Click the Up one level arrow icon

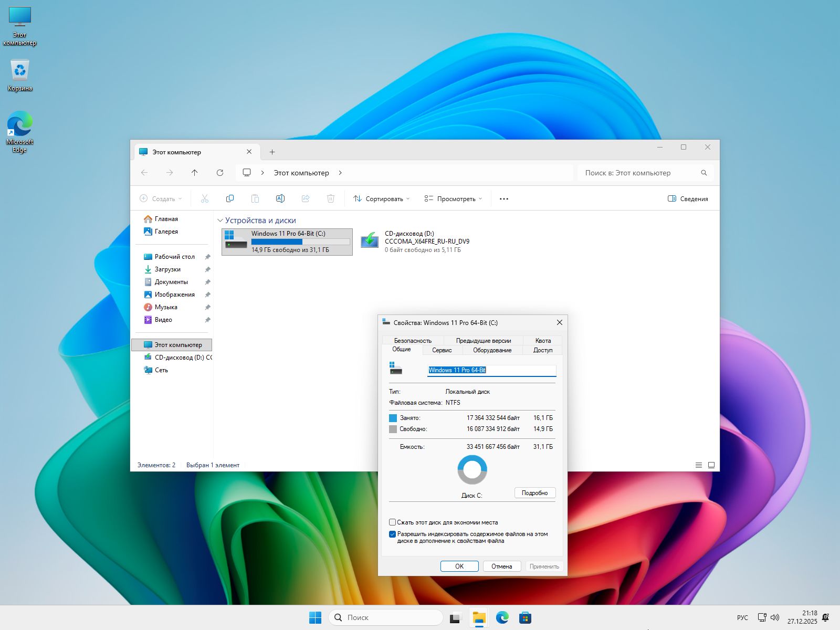195,173
